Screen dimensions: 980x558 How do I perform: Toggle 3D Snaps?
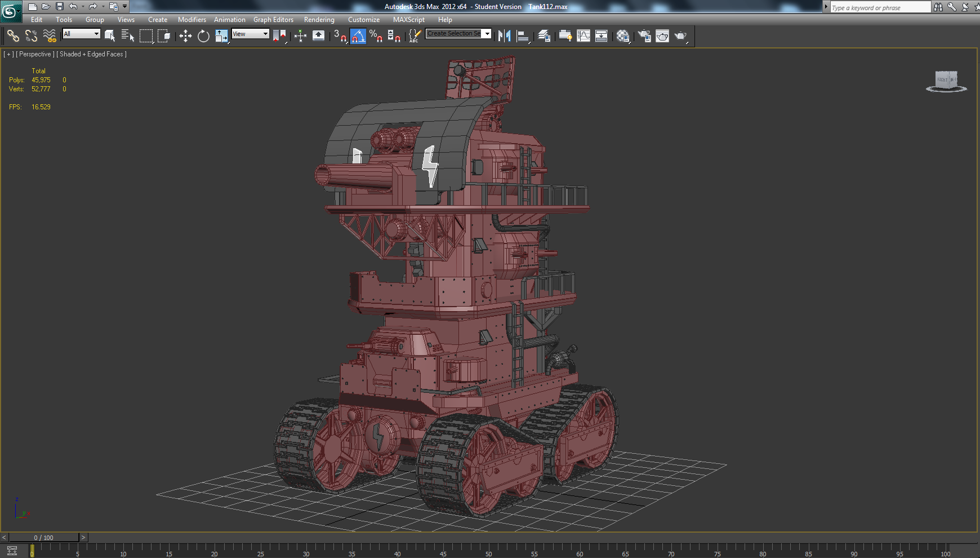(x=340, y=36)
